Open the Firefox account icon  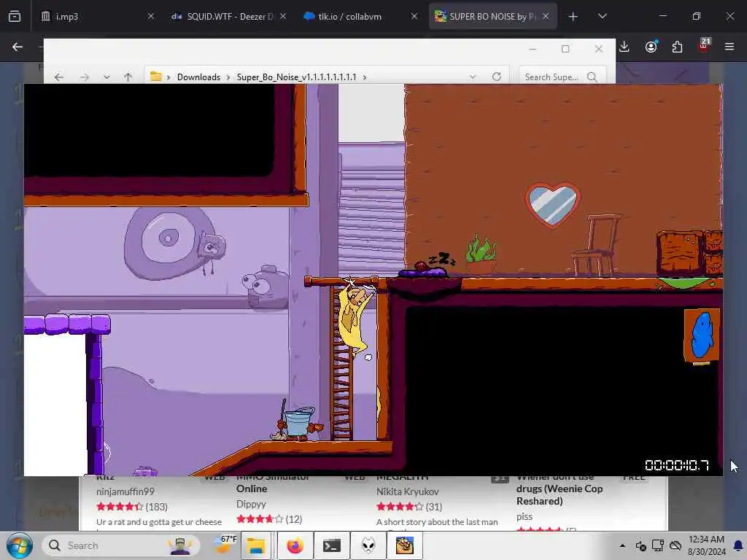click(651, 47)
